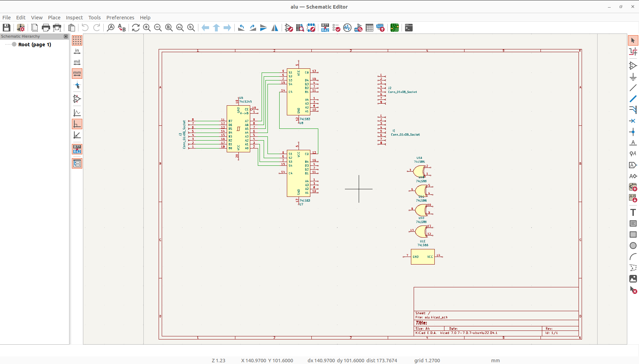Open the Find tool
Image resolution: width=639 pixels, height=364 pixels.
[x=111, y=28]
